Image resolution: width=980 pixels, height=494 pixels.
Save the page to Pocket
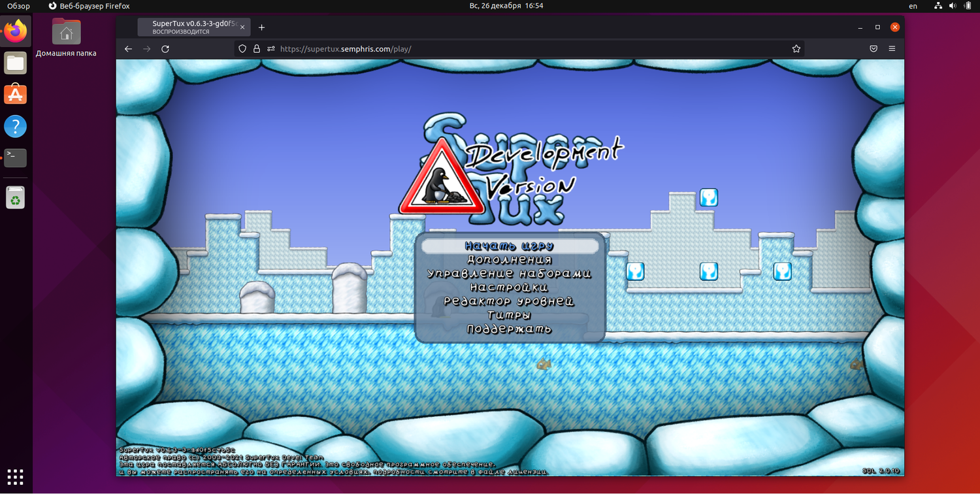pyautogui.click(x=874, y=49)
